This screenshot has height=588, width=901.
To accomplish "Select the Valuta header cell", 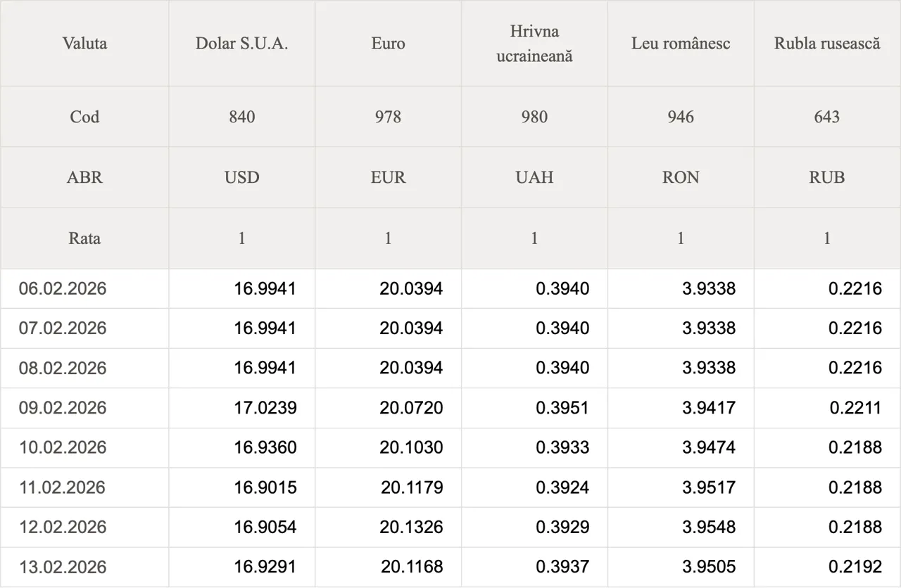I will point(84,44).
